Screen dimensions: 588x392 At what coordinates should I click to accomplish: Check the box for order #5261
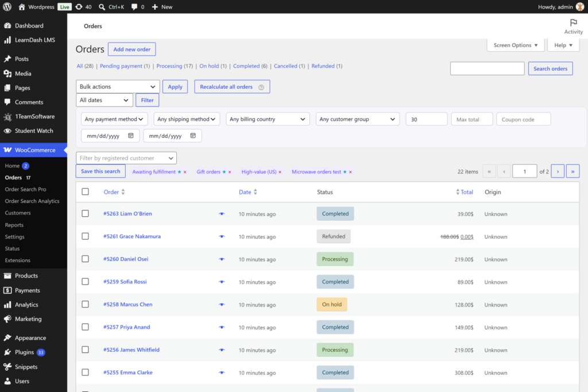[86, 236]
